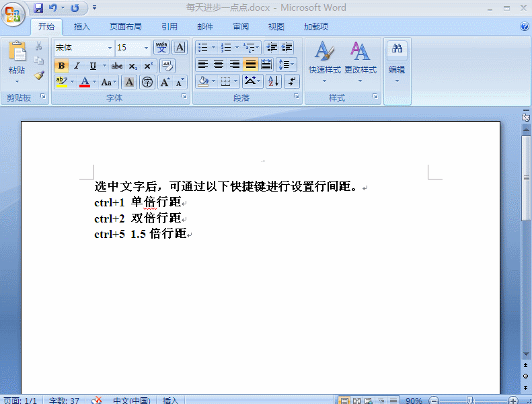Click the 中文(中国) language indicator
532x404 pixels.
[131, 401]
